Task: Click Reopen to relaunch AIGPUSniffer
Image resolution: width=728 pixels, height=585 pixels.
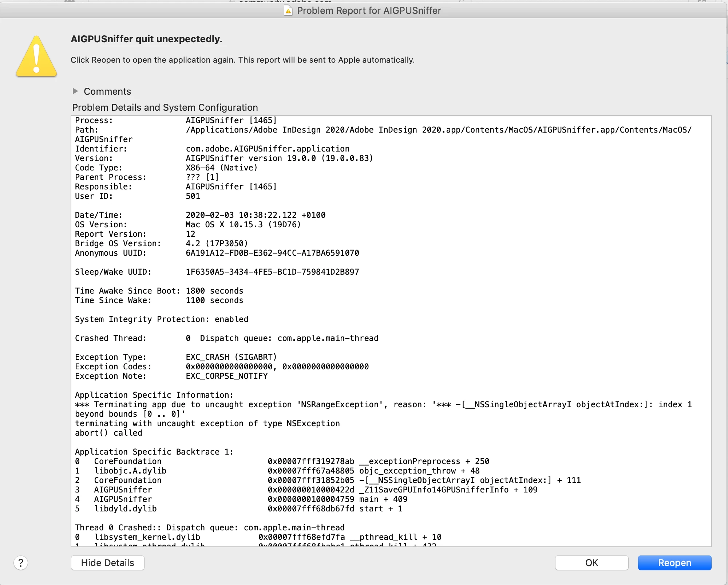Action: coord(674,563)
